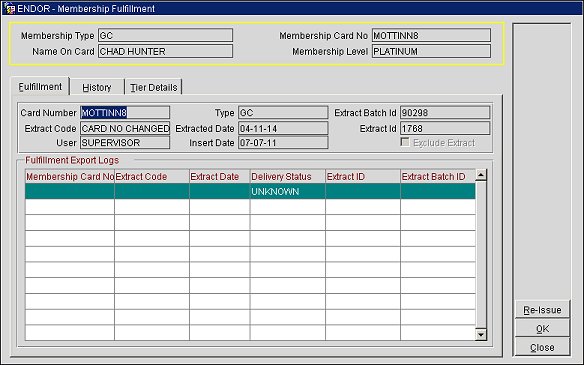The height and width of the screenshot is (365, 584).
Task: Click the ENDOR application icon in title bar
Action: click(x=9, y=8)
